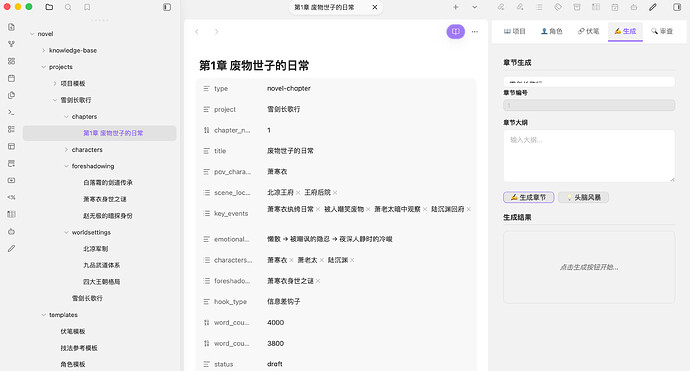Screen dimensions: 690x371
Task: Open the 九品武道体系 note
Action: pyautogui.click(x=102, y=265)
